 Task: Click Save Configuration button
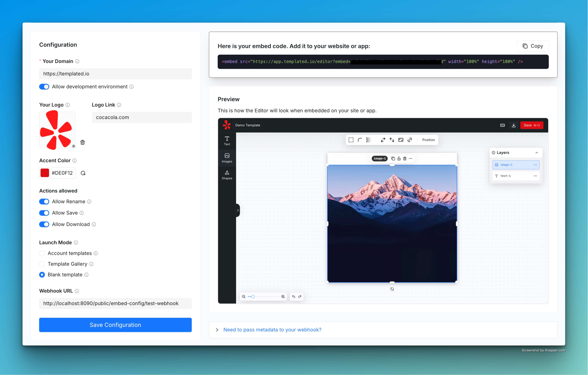[115, 325]
